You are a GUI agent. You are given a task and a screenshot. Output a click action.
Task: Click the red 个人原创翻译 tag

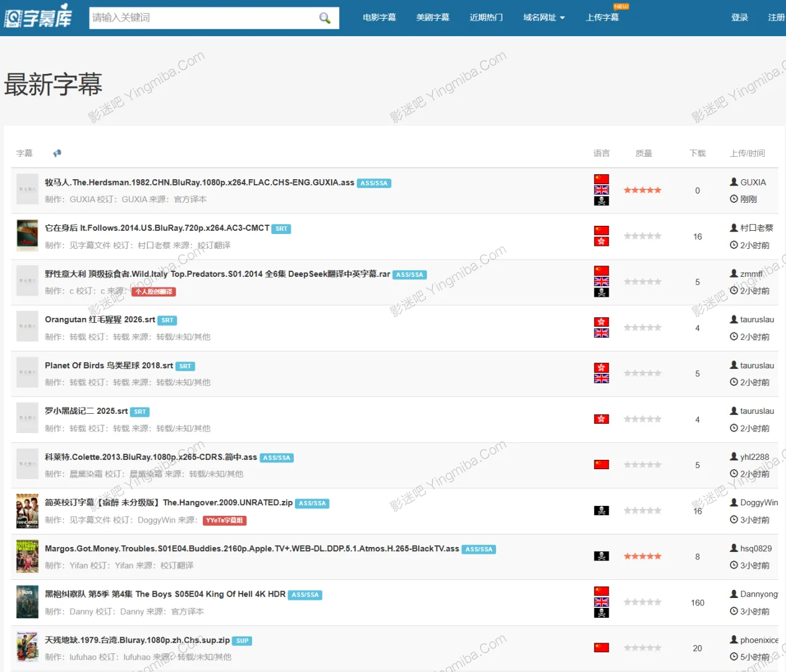[154, 292]
